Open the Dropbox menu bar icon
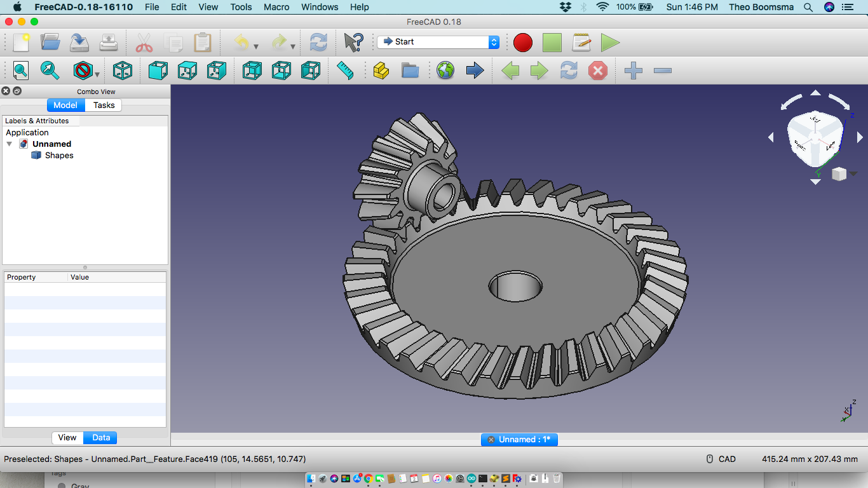The height and width of the screenshot is (488, 868). click(566, 7)
